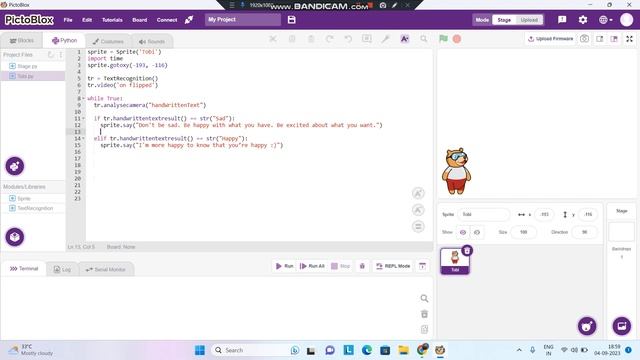Click the Stop button in terminal toolbar
The height and width of the screenshot is (360, 640).
coord(340,266)
